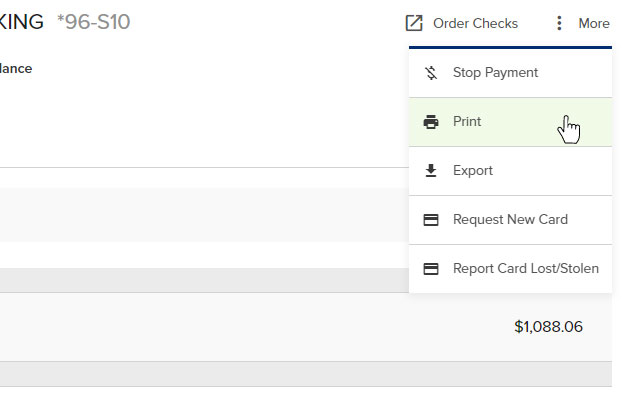Select Stop Payment from the menu
The height and width of the screenshot is (400, 640).
coord(510,73)
